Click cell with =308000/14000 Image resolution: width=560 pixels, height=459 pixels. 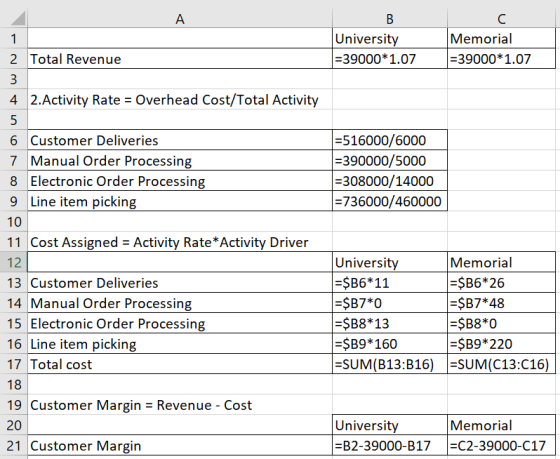pyautogui.click(x=390, y=181)
